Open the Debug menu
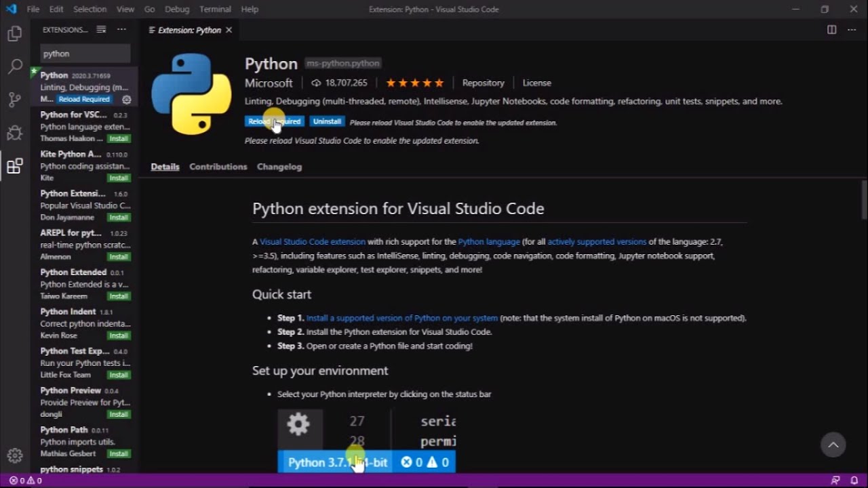Viewport: 868px width, 488px height. (x=177, y=9)
